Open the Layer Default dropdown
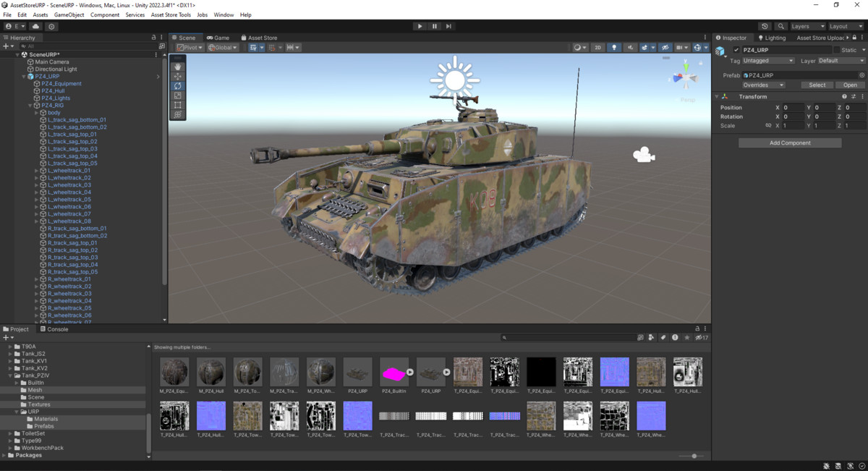The image size is (868, 471). coord(841,61)
